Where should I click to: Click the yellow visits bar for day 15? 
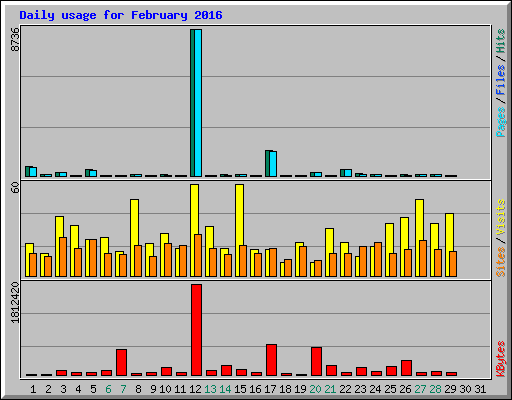(x=239, y=230)
